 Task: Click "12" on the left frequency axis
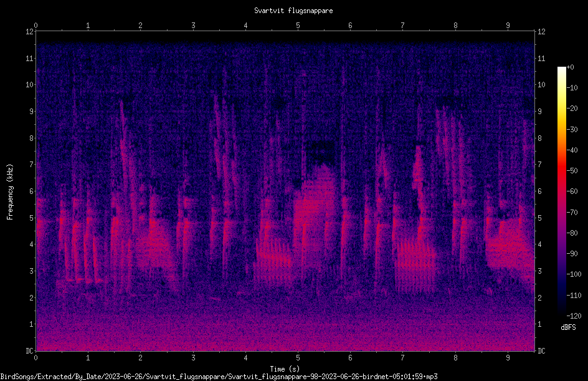click(30, 32)
